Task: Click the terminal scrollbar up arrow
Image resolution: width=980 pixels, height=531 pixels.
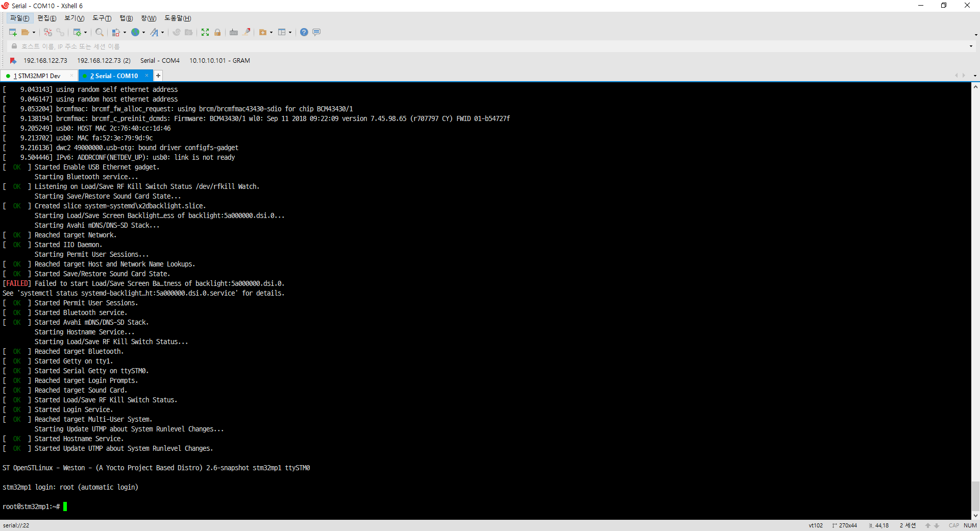Action: (975, 87)
